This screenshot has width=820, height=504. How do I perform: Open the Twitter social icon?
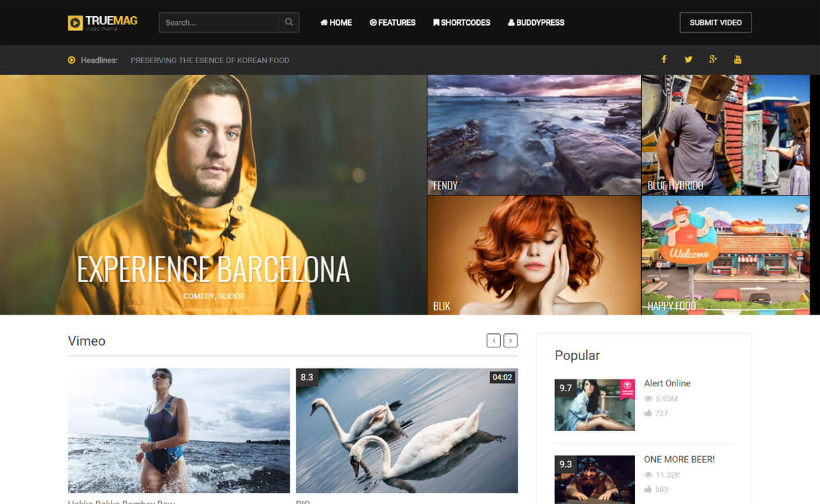688,60
